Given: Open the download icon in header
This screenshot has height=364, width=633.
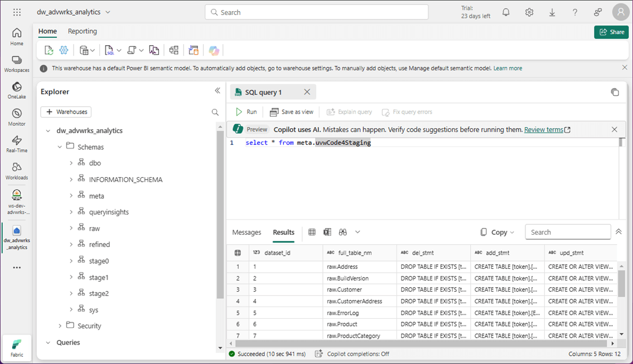Looking at the screenshot, I should (552, 12).
